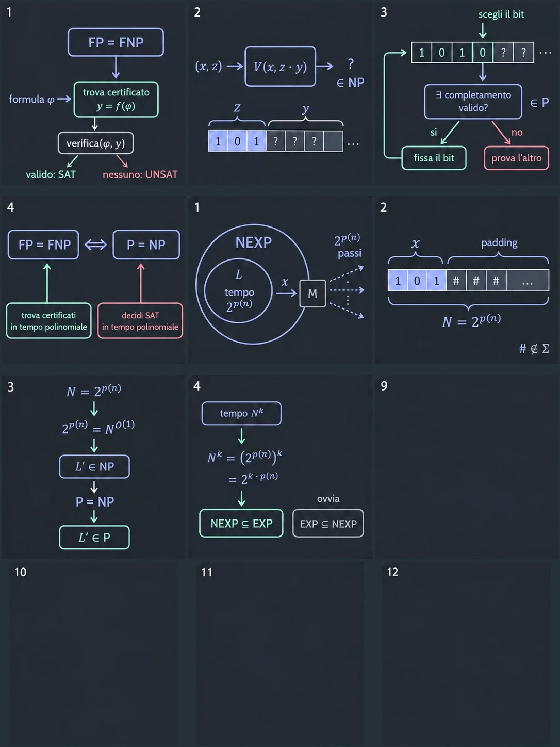Click the 'scegli il bit' label

coord(501,14)
